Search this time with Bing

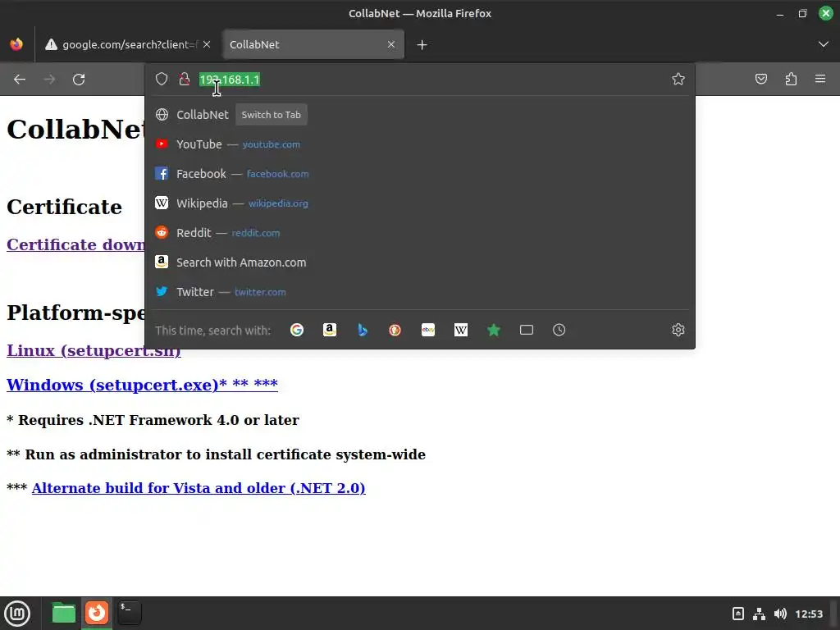pyautogui.click(x=362, y=330)
